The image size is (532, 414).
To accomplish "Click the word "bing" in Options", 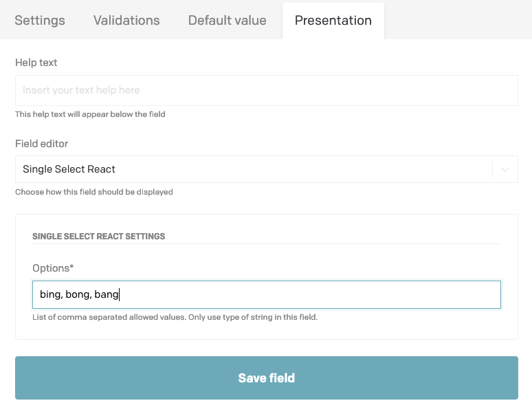I will click(x=49, y=295).
